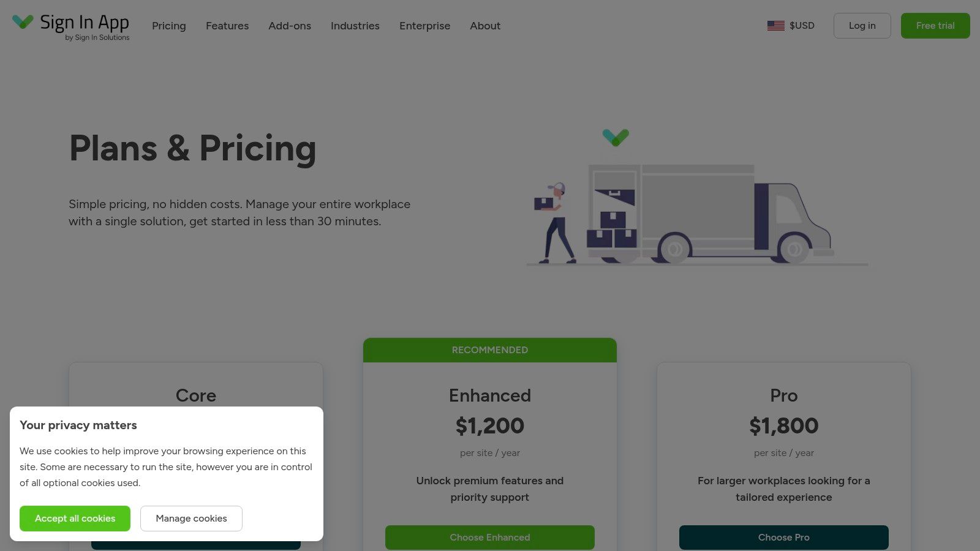Screen dimensions: 980x551
Task: Go to the Enterprise page
Action: tap(424, 26)
